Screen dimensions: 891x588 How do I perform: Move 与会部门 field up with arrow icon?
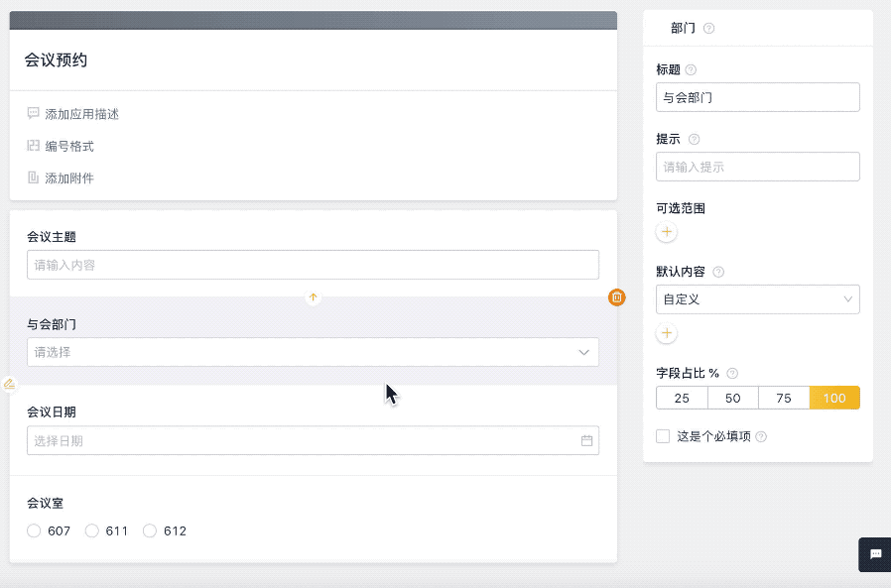coord(314,297)
